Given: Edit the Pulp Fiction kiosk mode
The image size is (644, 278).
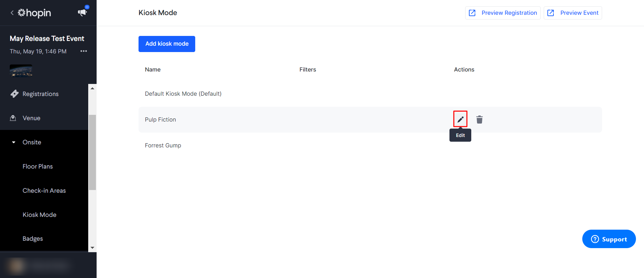Looking at the screenshot, I should pos(460,119).
